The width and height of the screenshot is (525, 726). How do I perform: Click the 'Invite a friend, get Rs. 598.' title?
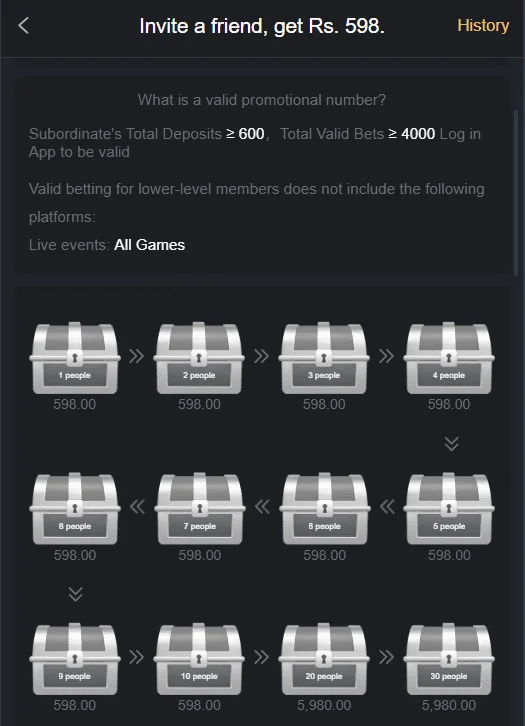point(262,26)
